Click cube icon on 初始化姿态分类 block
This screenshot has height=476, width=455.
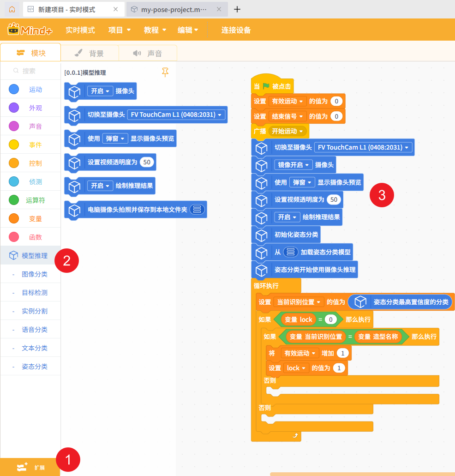(x=262, y=235)
